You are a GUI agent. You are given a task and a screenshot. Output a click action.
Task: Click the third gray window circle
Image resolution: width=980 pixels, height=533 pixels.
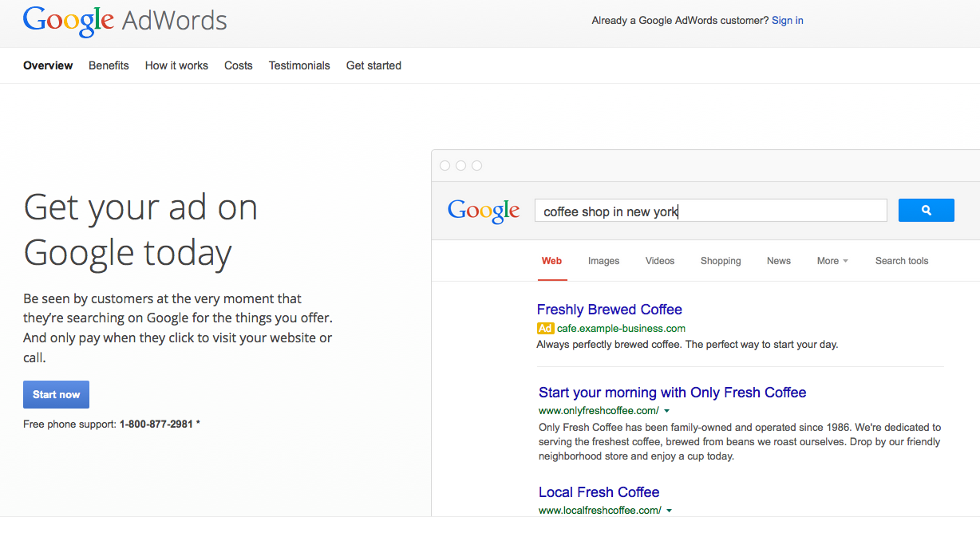click(x=476, y=166)
